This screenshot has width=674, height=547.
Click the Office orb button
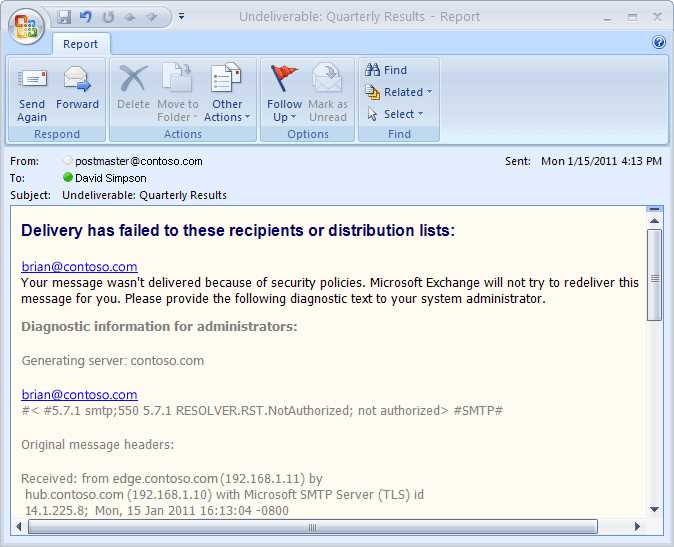click(x=26, y=27)
